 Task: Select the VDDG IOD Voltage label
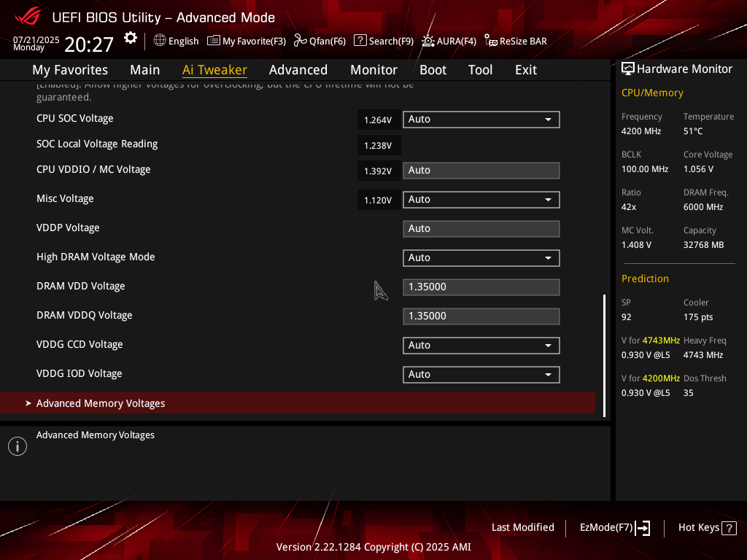point(79,374)
